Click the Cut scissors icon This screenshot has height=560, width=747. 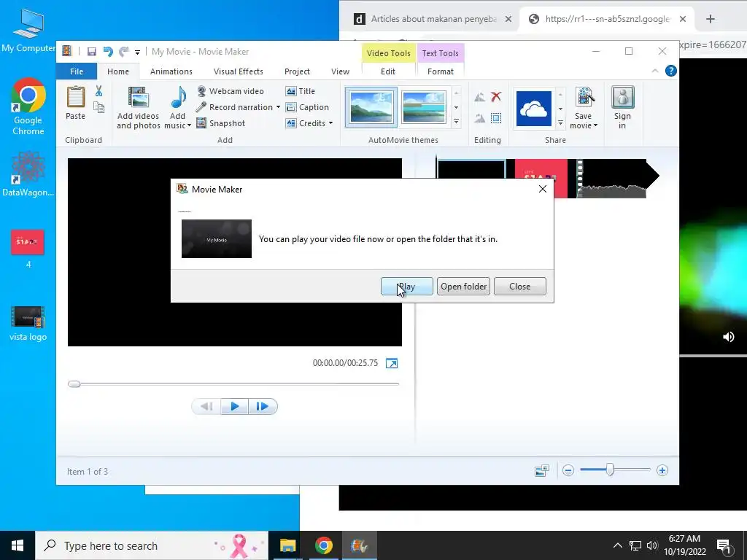click(98, 91)
